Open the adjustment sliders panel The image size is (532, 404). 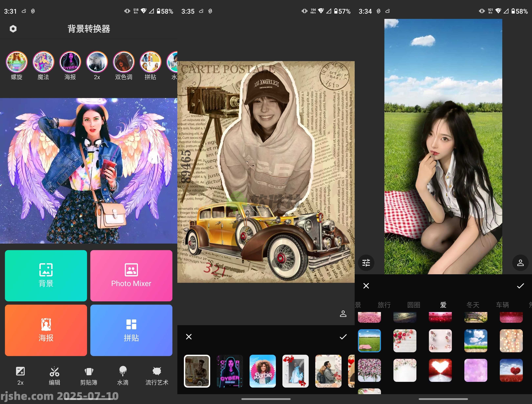pos(366,263)
